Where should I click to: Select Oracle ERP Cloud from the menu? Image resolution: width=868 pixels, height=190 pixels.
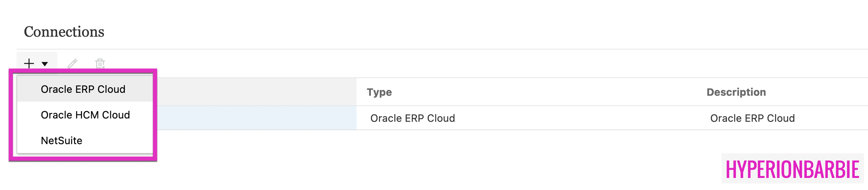[83, 89]
